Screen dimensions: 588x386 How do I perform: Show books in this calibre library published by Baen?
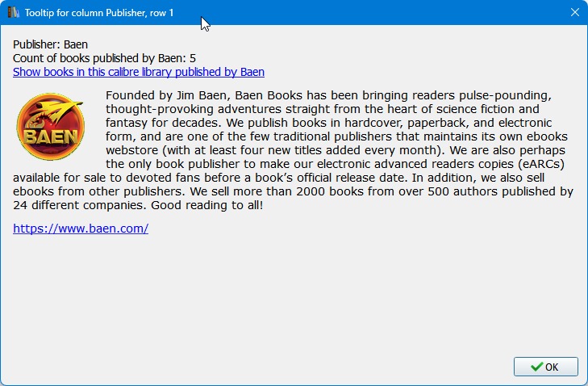[x=139, y=72]
